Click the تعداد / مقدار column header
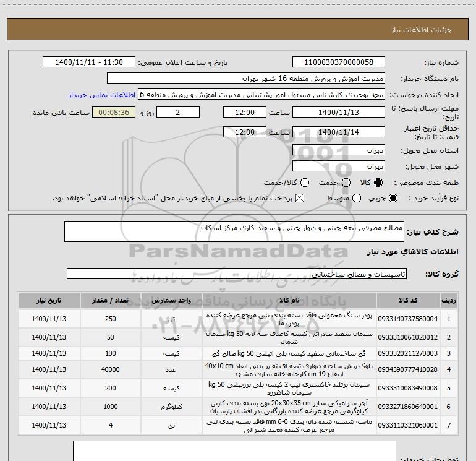 111,300
